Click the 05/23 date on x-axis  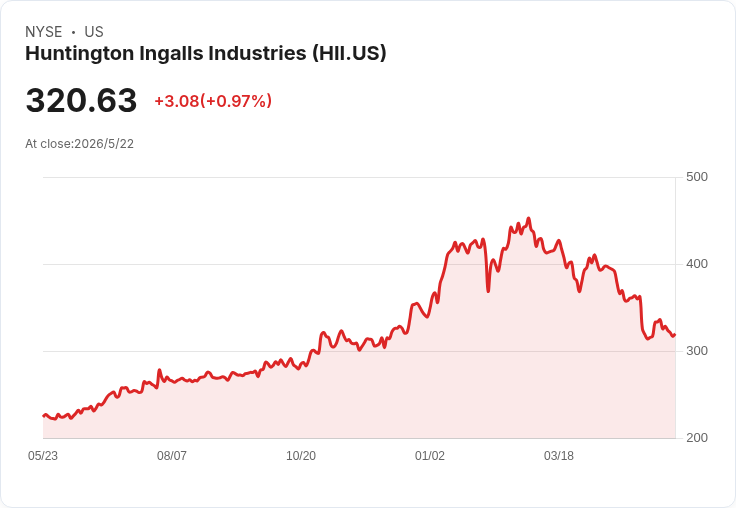click(43, 455)
